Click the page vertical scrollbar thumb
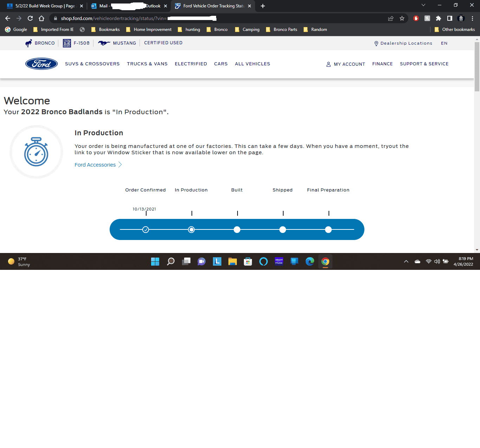The height and width of the screenshot is (448, 480). (x=477, y=67)
